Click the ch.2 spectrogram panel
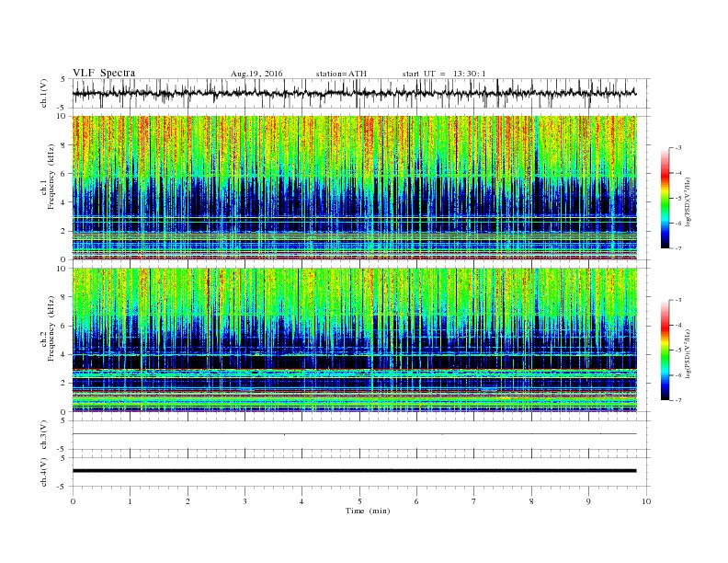Viewport: 728px width, 563px height. 354,339
